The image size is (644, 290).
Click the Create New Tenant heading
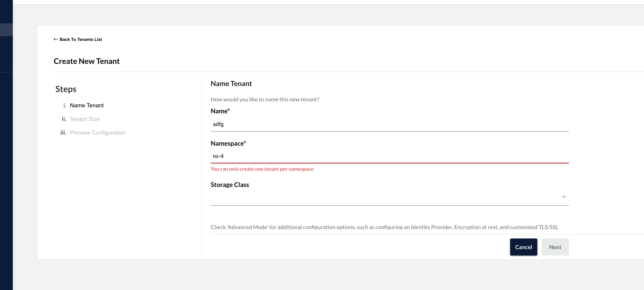[87, 61]
